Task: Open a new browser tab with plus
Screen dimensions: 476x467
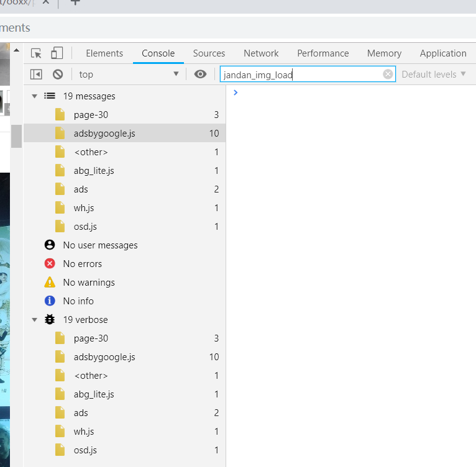Action: tap(75, 2)
